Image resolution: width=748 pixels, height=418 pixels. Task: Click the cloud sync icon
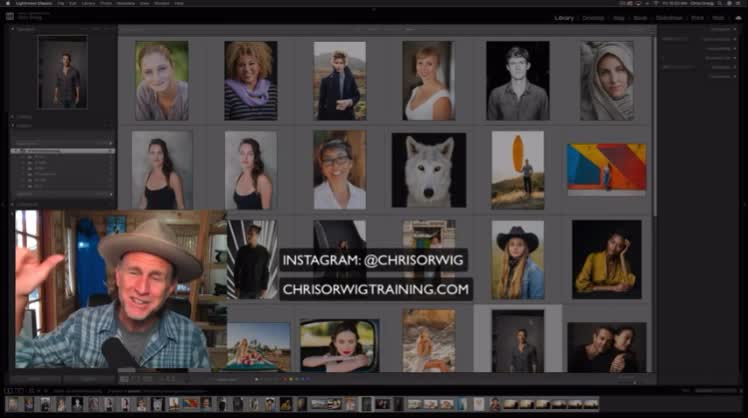coord(738,18)
